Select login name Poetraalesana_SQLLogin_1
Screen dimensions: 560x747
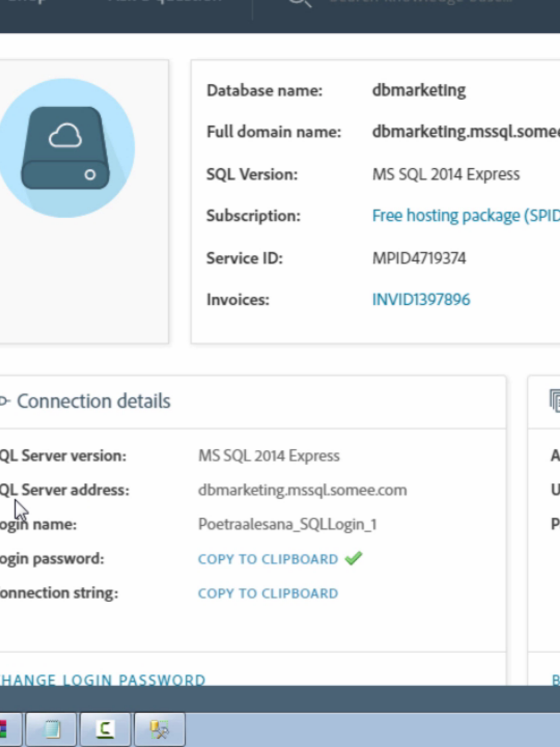click(x=287, y=524)
